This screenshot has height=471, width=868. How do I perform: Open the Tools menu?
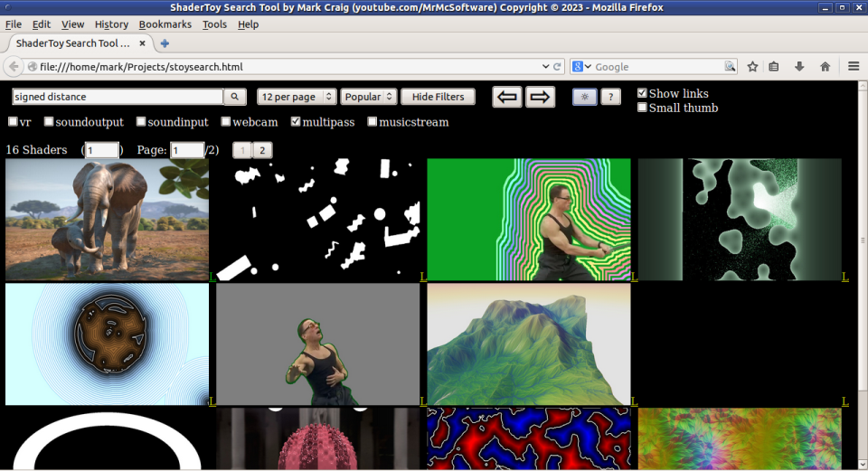(x=214, y=24)
